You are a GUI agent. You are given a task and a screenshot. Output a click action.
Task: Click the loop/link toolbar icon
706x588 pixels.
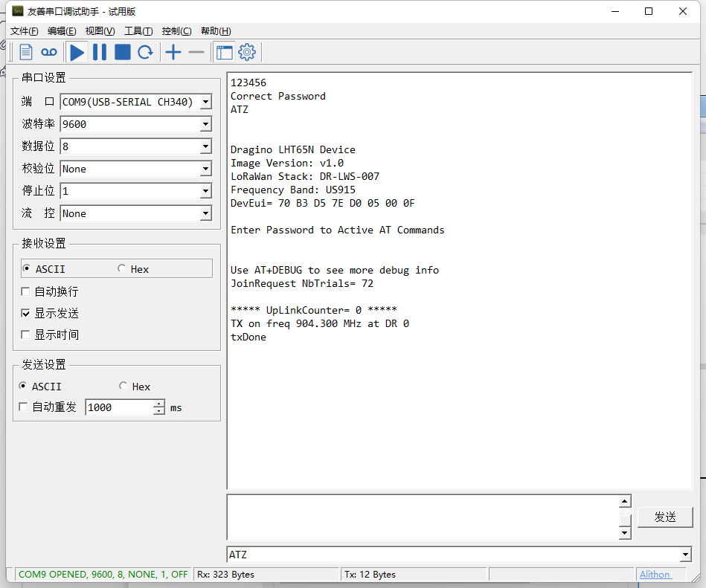(x=48, y=52)
